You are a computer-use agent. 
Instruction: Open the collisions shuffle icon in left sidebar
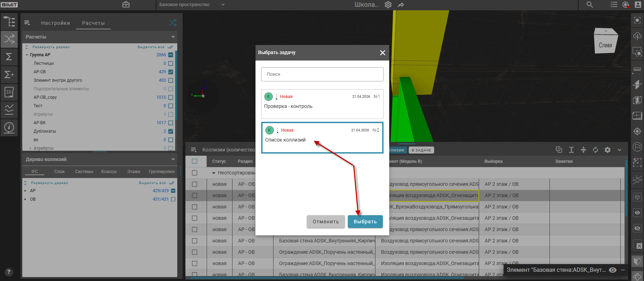tap(9, 39)
